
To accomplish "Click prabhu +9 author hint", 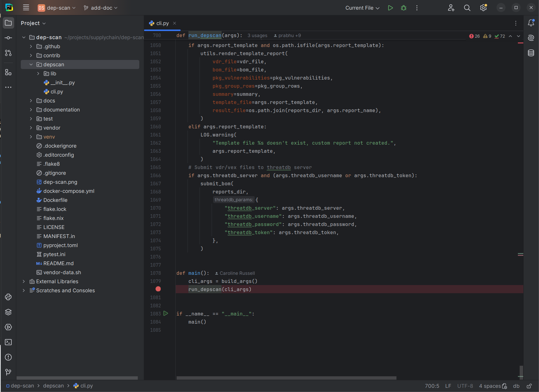I will (x=287, y=36).
